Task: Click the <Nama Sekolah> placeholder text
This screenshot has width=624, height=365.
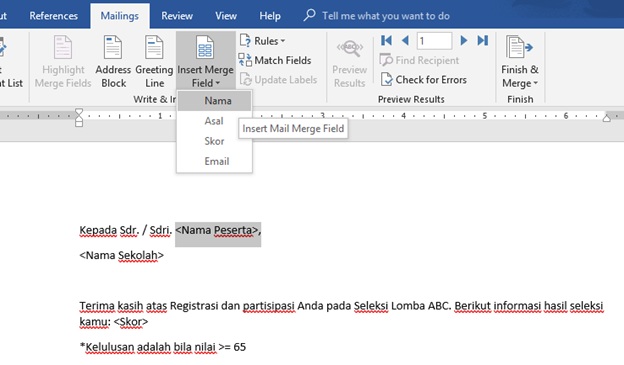Action: click(x=121, y=256)
